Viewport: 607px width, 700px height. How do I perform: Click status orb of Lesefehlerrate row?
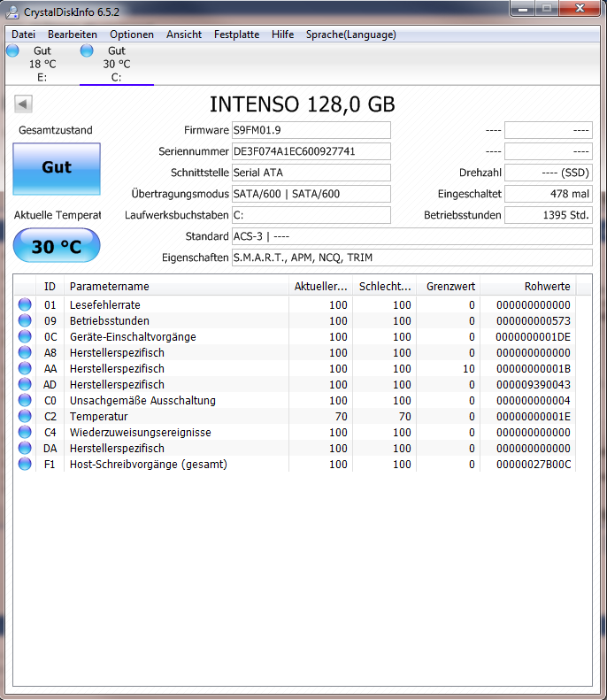click(25, 304)
